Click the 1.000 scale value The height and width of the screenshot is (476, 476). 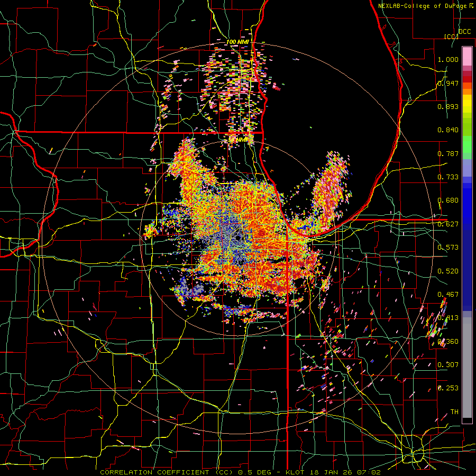448,59
